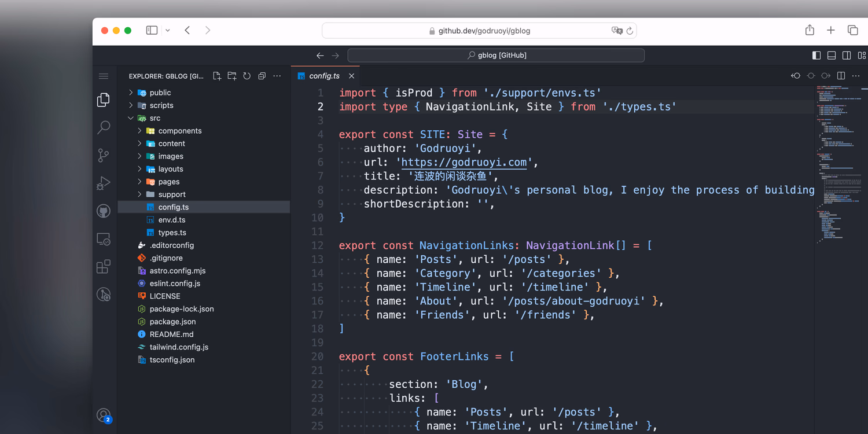Open editor more actions menu

pos(856,76)
